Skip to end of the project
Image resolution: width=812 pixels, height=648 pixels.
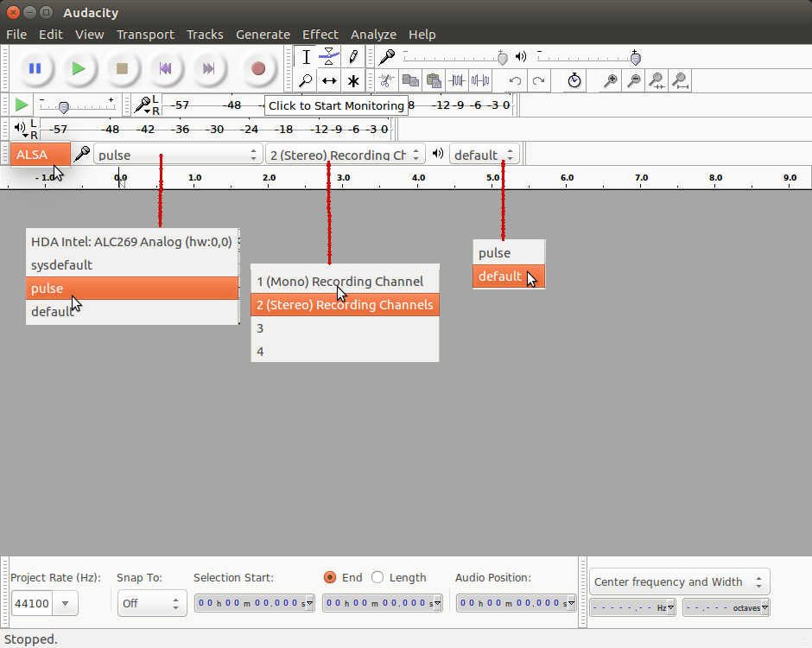tap(209, 68)
